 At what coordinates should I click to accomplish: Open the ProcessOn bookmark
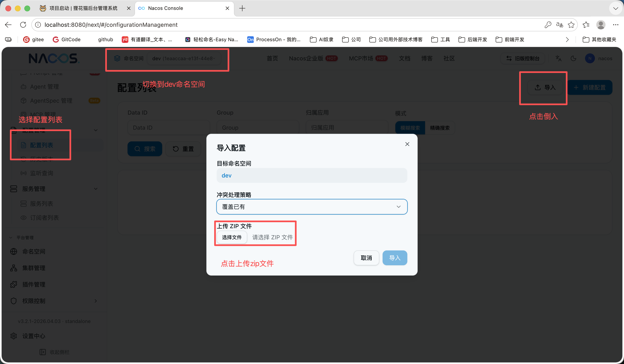point(274,39)
